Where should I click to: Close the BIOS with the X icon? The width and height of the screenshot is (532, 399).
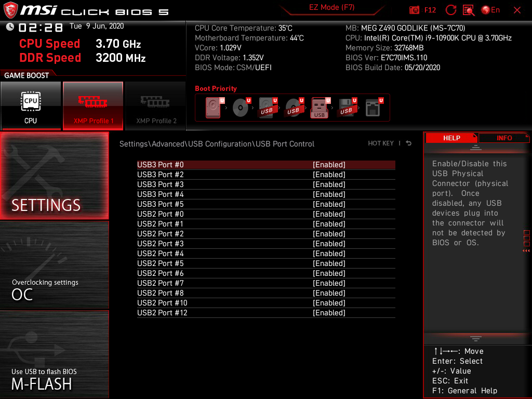tap(517, 10)
